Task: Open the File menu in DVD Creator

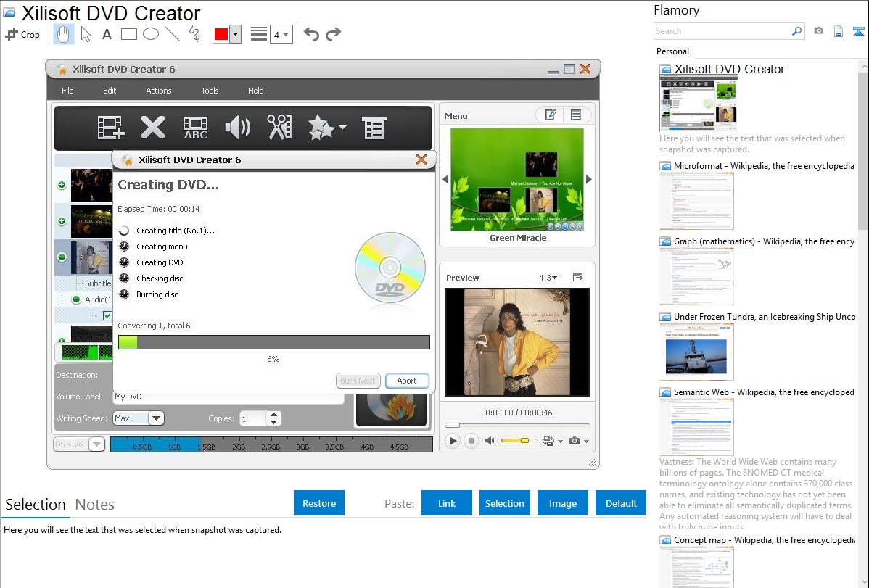Action: pyautogui.click(x=67, y=91)
